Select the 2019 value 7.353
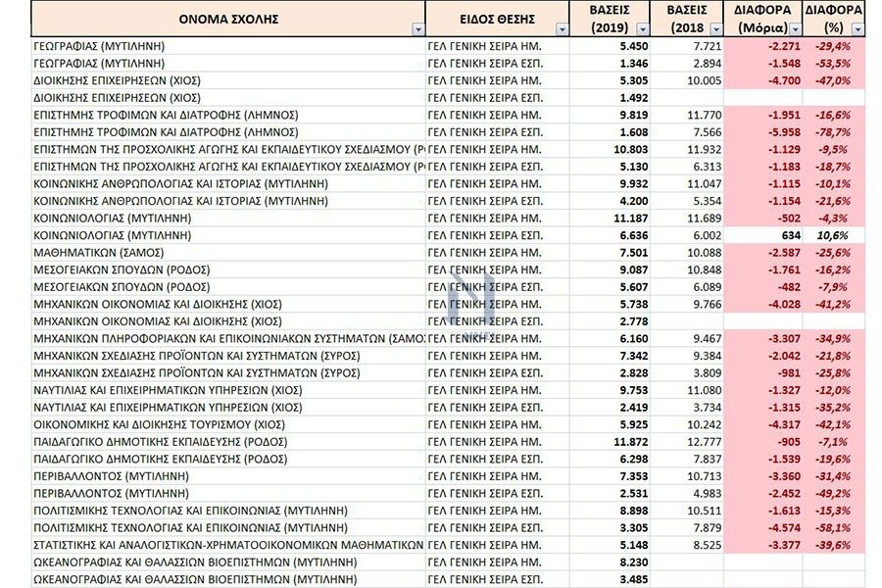 611,476
